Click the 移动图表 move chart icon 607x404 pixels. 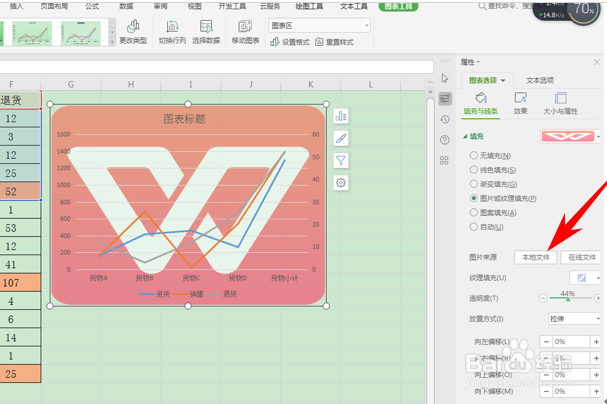[x=245, y=27]
